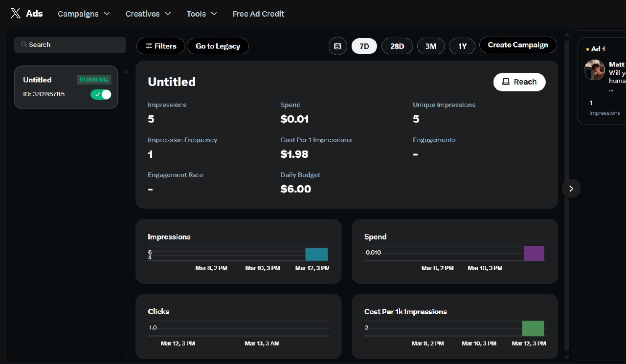The image size is (626, 364).
Task: Click the purple bar in Spend chart
Action: tap(534, 254)
